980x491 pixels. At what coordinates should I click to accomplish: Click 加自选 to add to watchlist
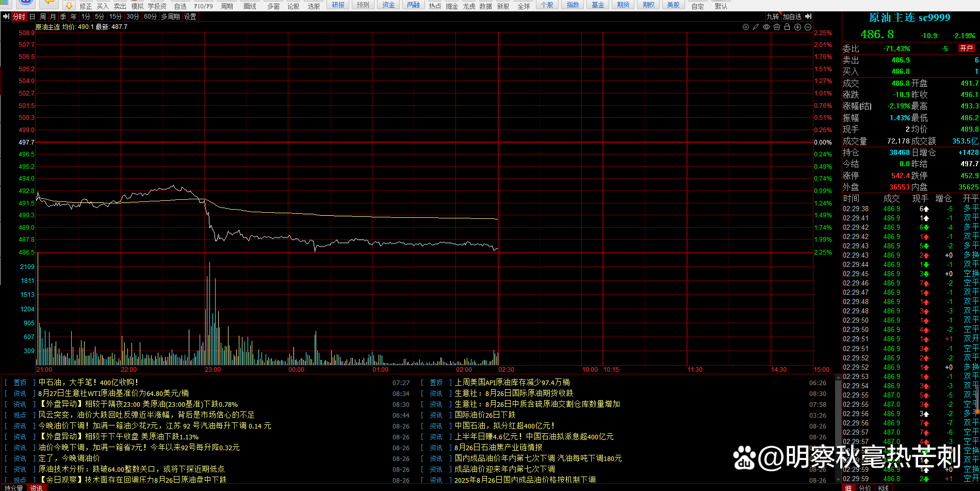[792, 17]
